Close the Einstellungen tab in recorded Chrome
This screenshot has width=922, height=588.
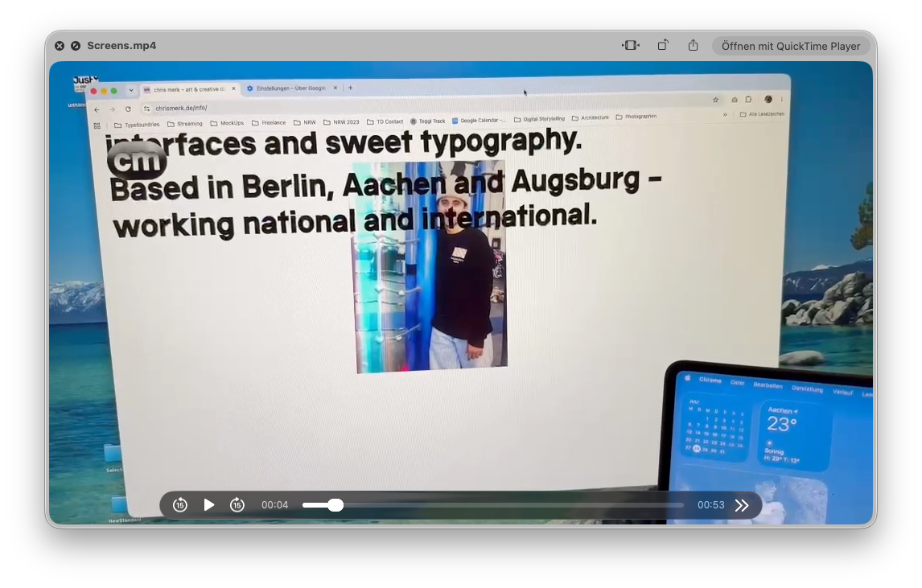coord(335,88)
